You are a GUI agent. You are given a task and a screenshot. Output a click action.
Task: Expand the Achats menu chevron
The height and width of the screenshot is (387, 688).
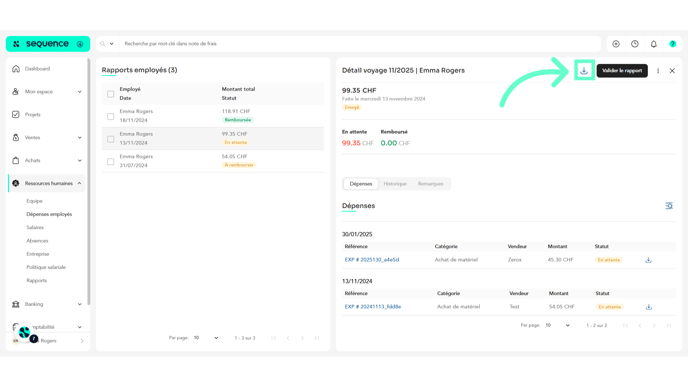click(x=79, y=160)
